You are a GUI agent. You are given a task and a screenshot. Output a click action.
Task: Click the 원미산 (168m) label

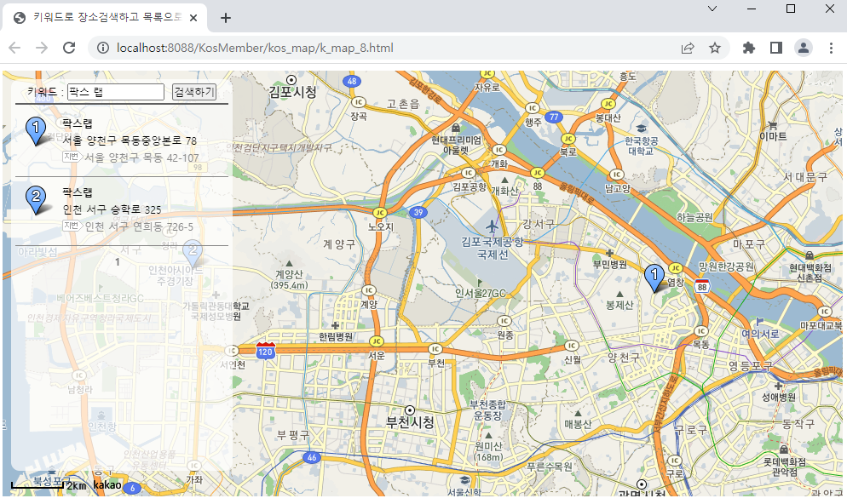click(488, 452)
